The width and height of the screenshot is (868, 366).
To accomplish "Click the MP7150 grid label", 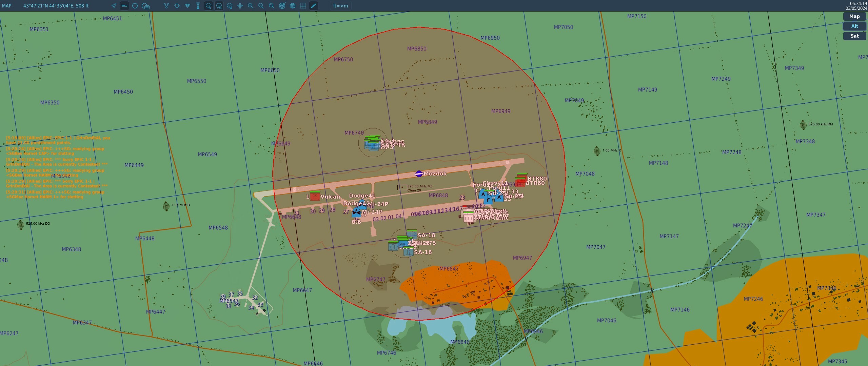I will (637, 16).
